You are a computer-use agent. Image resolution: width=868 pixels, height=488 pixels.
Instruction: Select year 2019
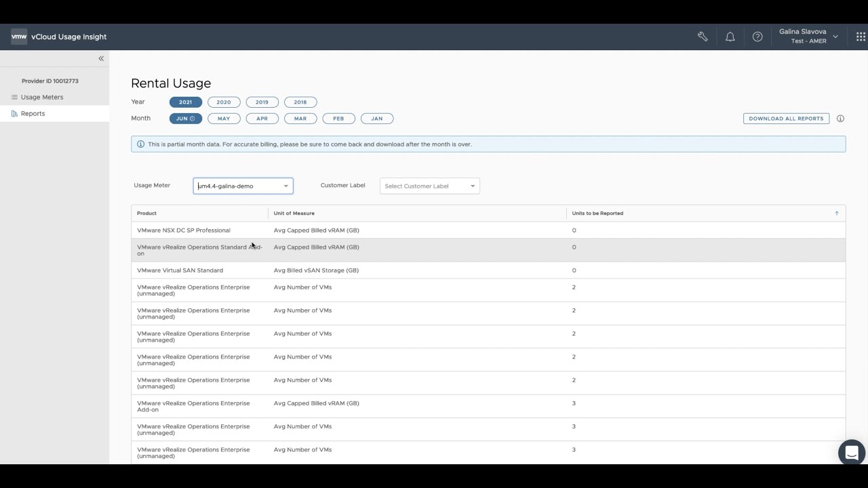[x=262, y=102]
